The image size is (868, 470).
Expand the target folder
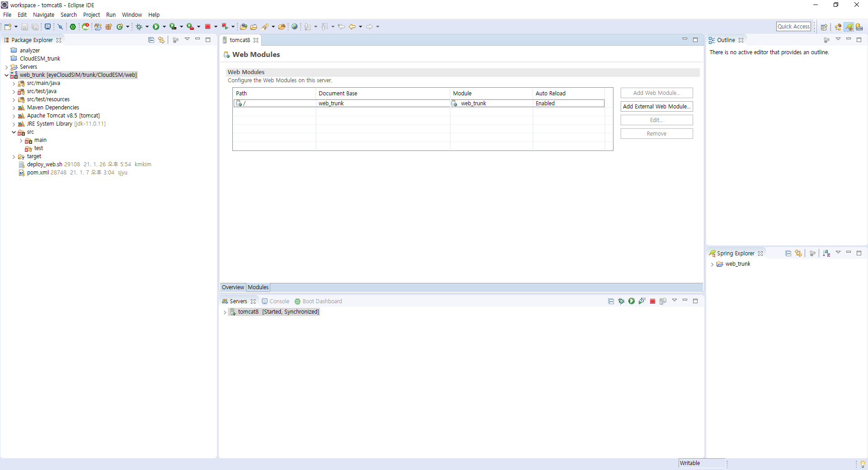coord(14,157)
